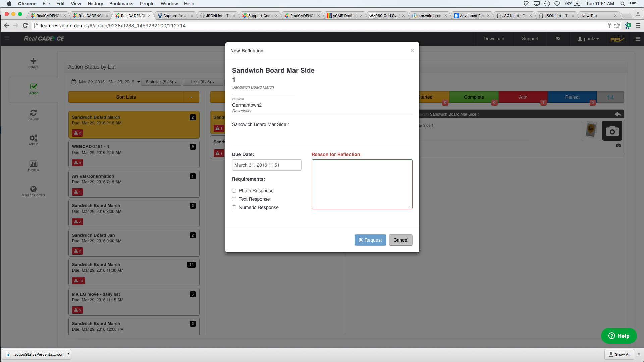Switch to the ACME Dashboard browser tab
The width and height of the screenshot is (644, 362).
click(344, 16)
